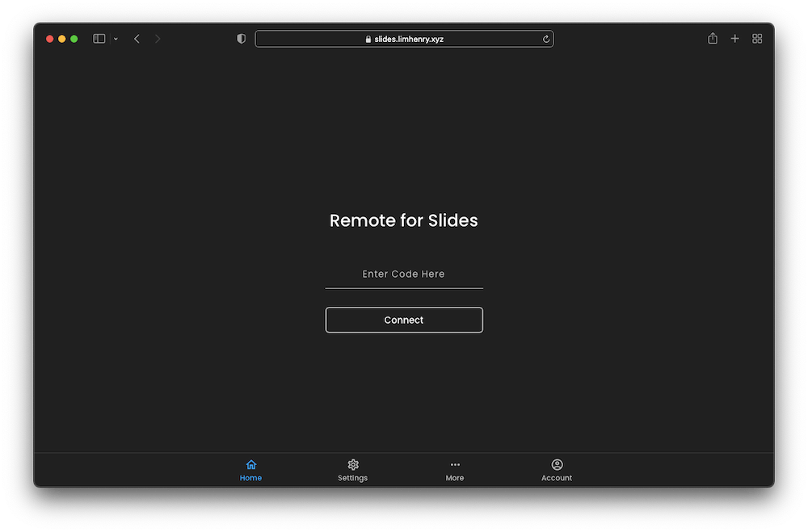The height and width of the screenshot is (532, 808).
Task: Expand the sidebar dropdown chevron
Action: pyautogui.click(x=116, y=39)
